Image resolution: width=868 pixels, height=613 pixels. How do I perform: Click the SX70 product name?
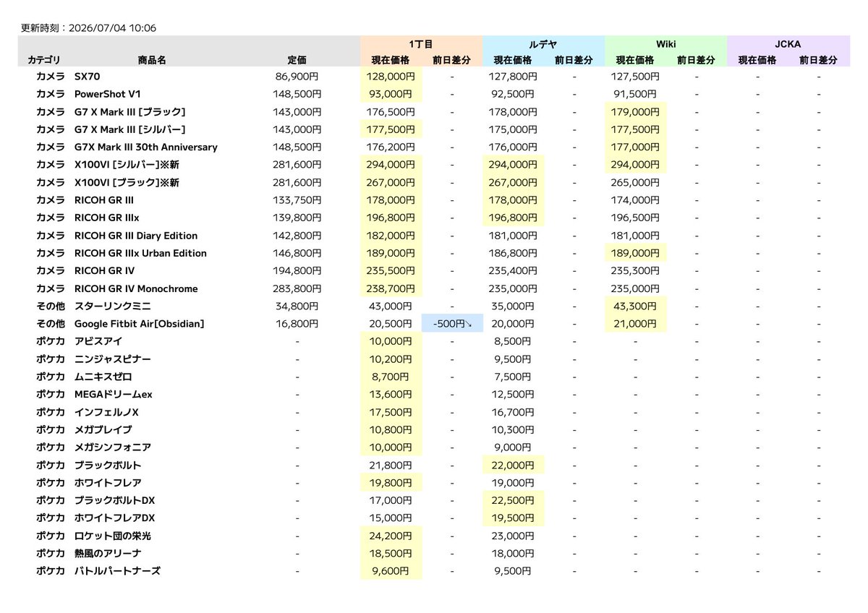click(87, 77)
